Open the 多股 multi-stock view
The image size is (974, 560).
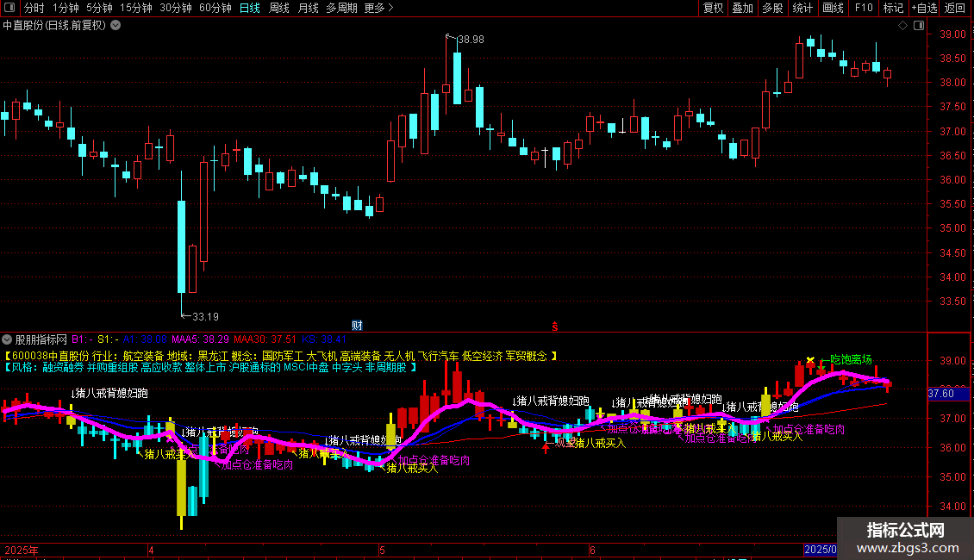tap(773, 8)
